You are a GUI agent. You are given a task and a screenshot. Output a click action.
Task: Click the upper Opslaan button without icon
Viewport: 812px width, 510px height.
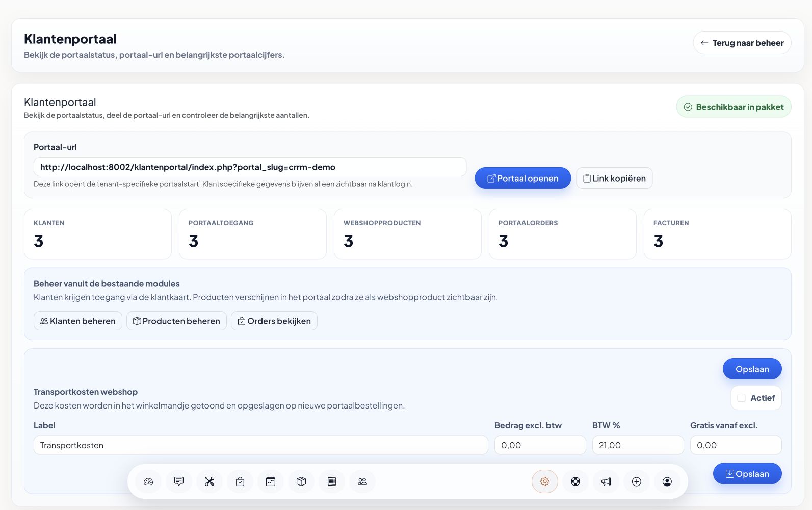pos(752,369)
